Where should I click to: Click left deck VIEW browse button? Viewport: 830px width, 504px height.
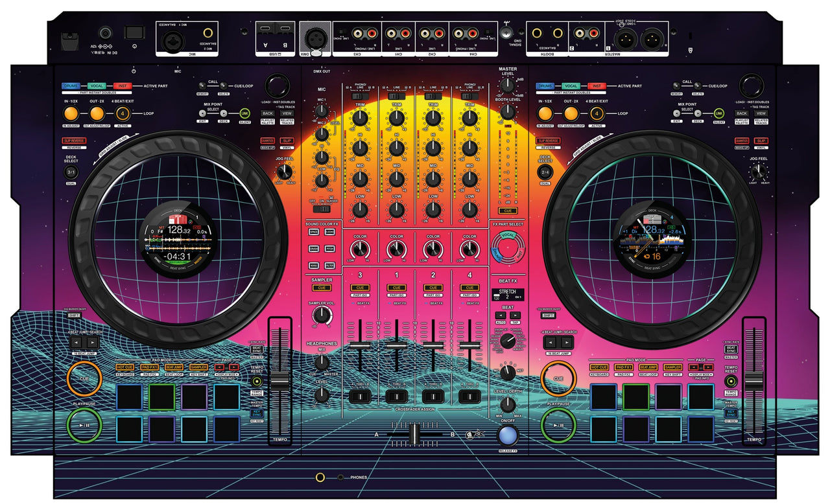[x=287, y=113]
